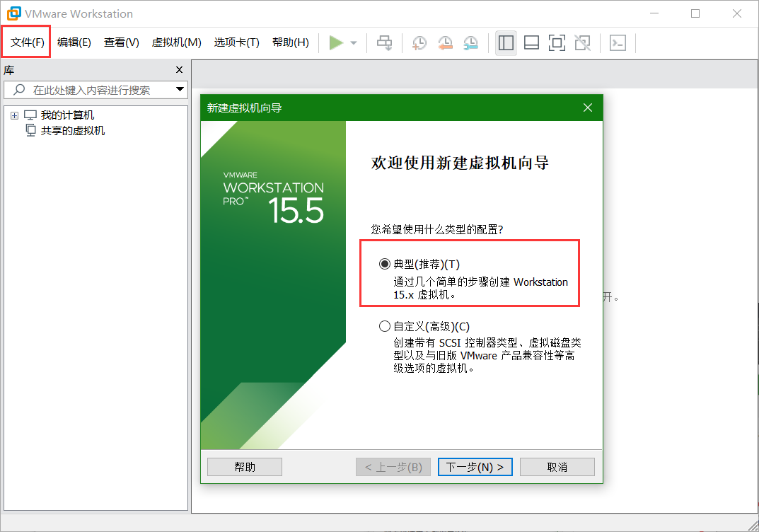
Task: Click the disabled < 上一步(B) button
Action: point(393,467)
